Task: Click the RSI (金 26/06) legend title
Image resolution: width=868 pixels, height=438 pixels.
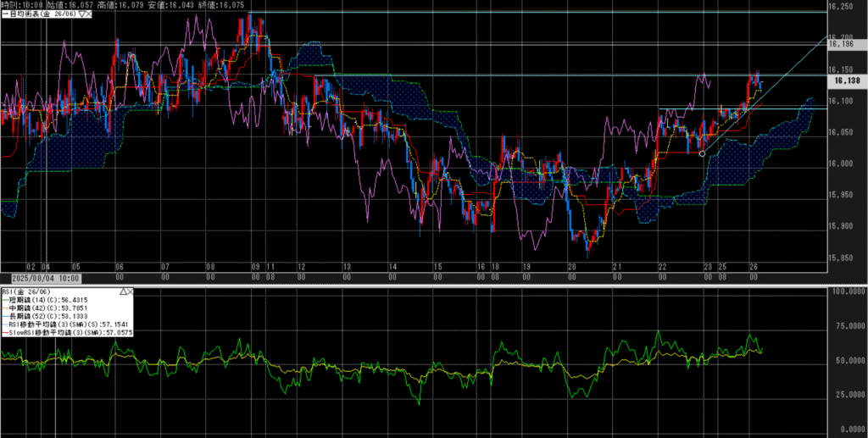Action: click(x=27, y=292)
